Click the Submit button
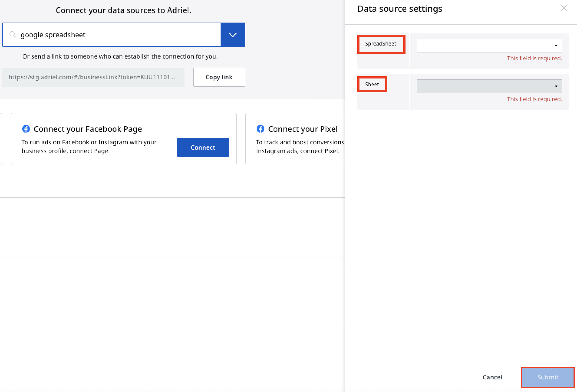 548,377
